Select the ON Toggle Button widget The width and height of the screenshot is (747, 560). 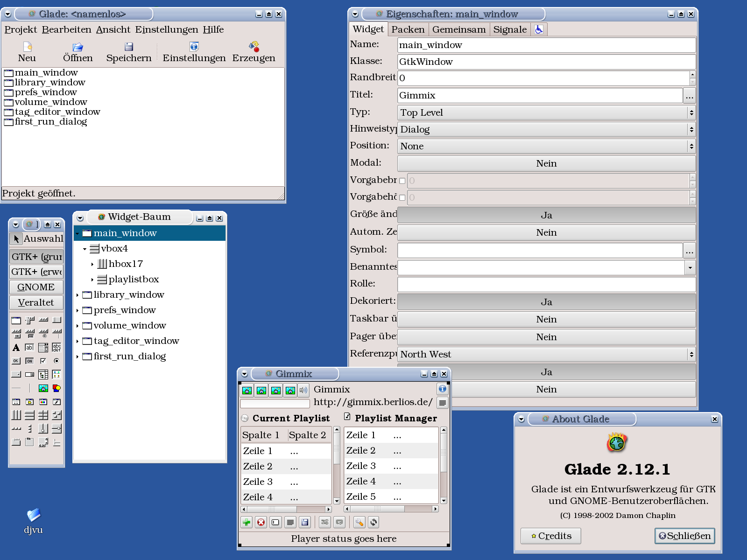coord(29,361)
